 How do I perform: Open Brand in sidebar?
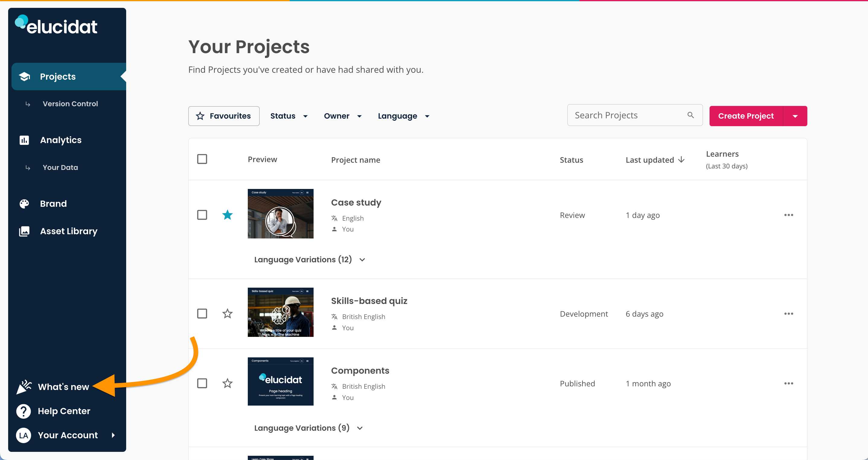53,203
